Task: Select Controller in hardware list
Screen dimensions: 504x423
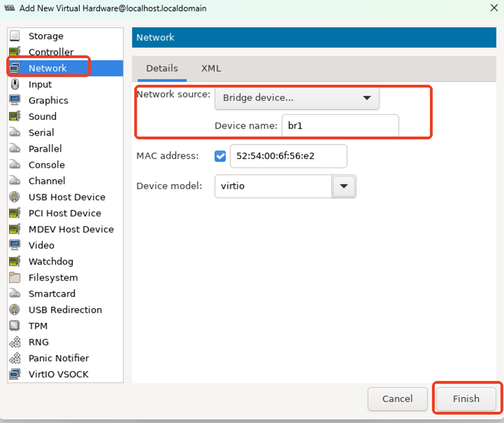Action: point(66,52)
